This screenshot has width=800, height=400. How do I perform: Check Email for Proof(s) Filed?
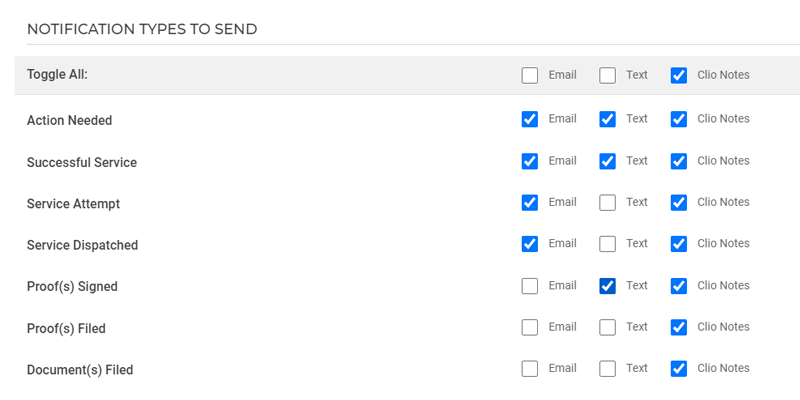[x=530, y=327]
